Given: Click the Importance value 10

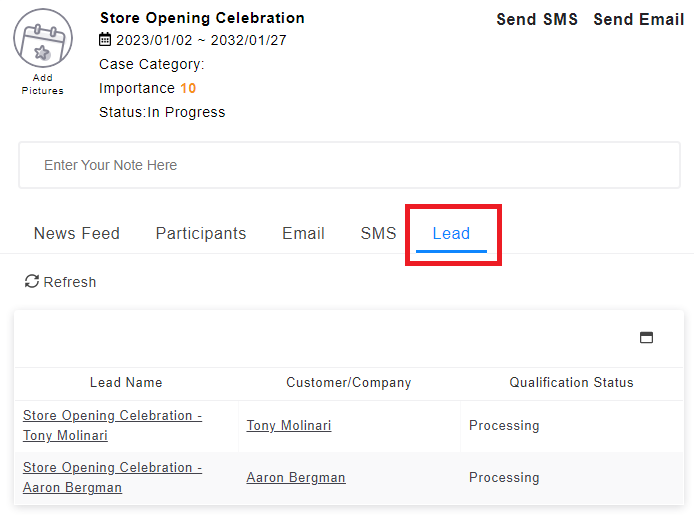Looking at the screenshot, I should pos(188,89).
